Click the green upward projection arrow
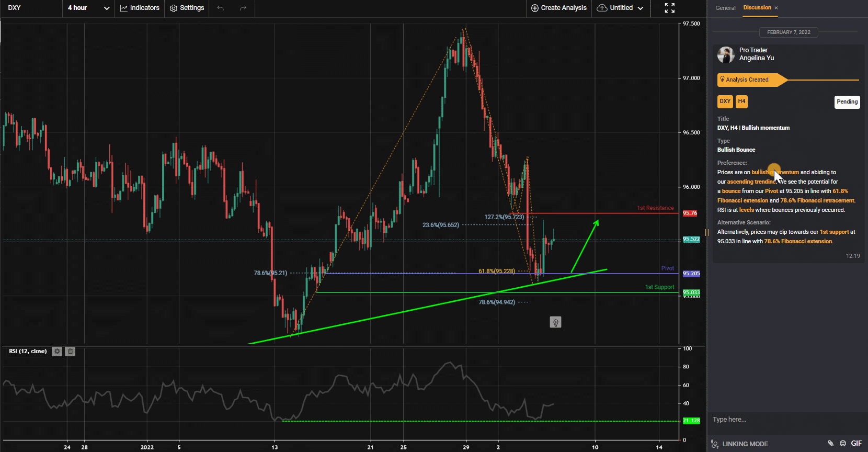The height and width of the screenshot is (452, 868). (x=585, y=246)
